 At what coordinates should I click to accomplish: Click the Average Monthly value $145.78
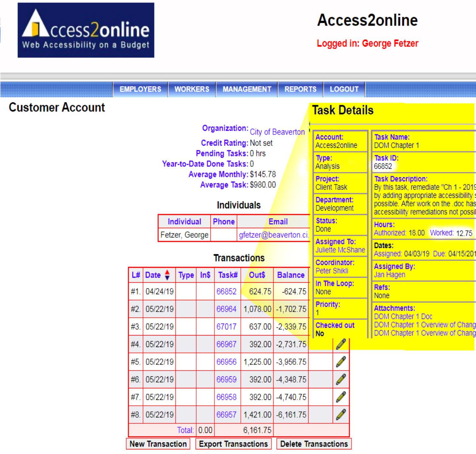pos(263,174)
